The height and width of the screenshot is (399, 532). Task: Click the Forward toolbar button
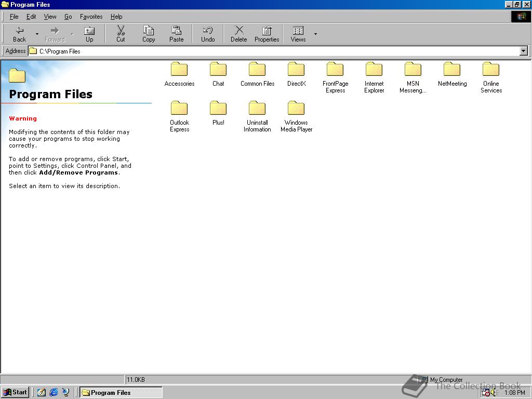pos(55,34)
